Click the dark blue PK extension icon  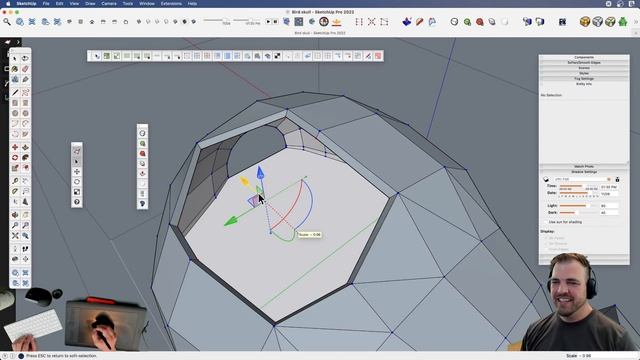click(562, 22)
